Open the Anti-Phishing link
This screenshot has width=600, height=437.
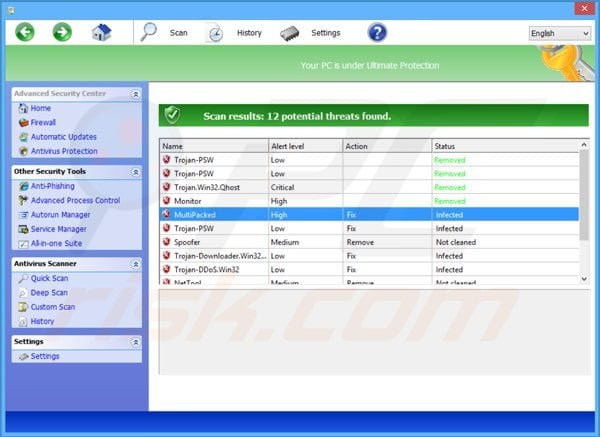pos(53,186)
